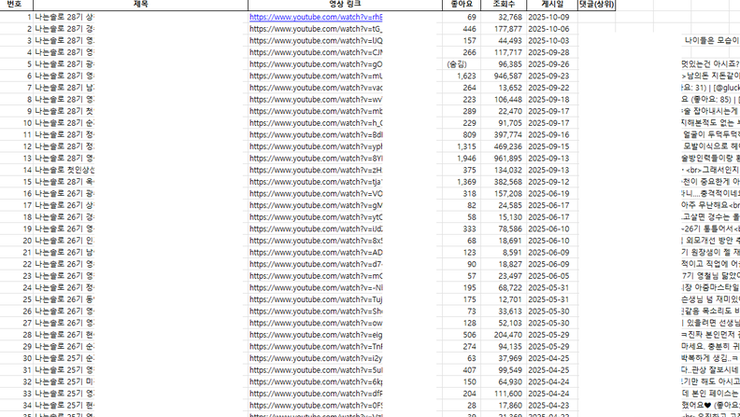Select the likes cell showing 1,369
This screenshot has width=740, height=417.
click(x=459, y=181)
